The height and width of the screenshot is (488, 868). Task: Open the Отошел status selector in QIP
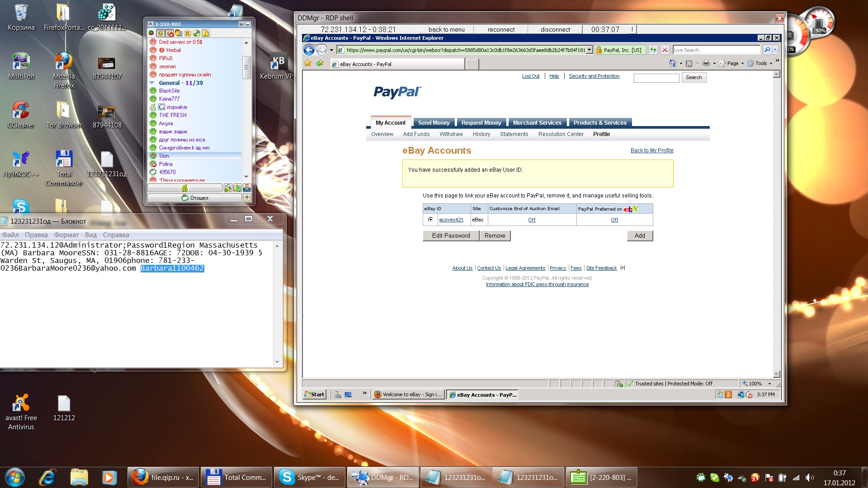coord(194,198)
